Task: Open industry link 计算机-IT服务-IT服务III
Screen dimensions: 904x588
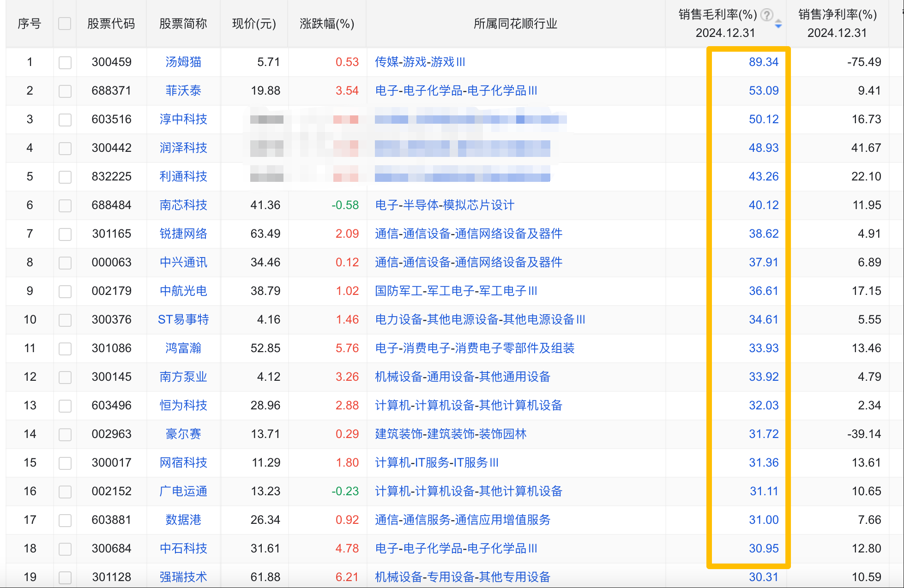Action: [x=437, y=462]
